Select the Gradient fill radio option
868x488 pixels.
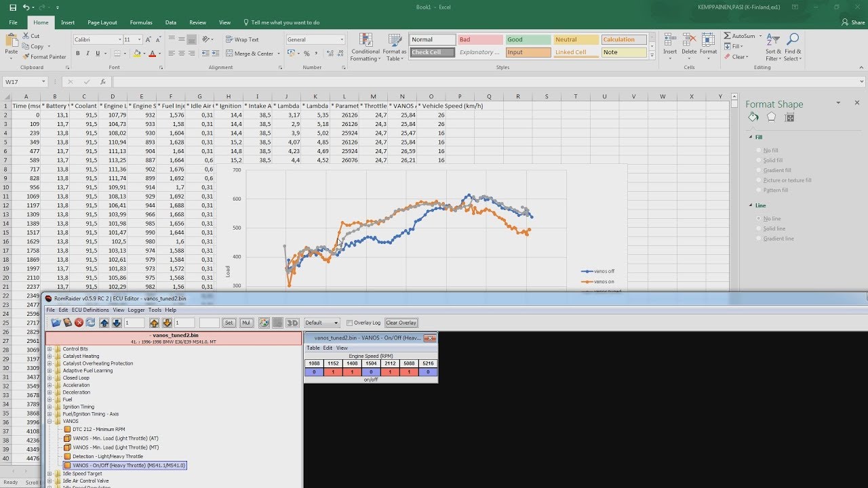pos(759,170)
